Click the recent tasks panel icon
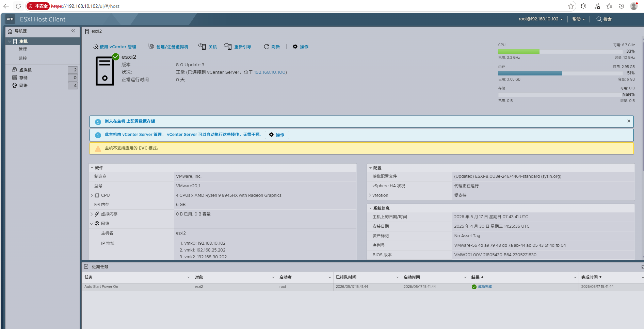The image size is (644, 329). pyautogui.click(x=86, y=266)
